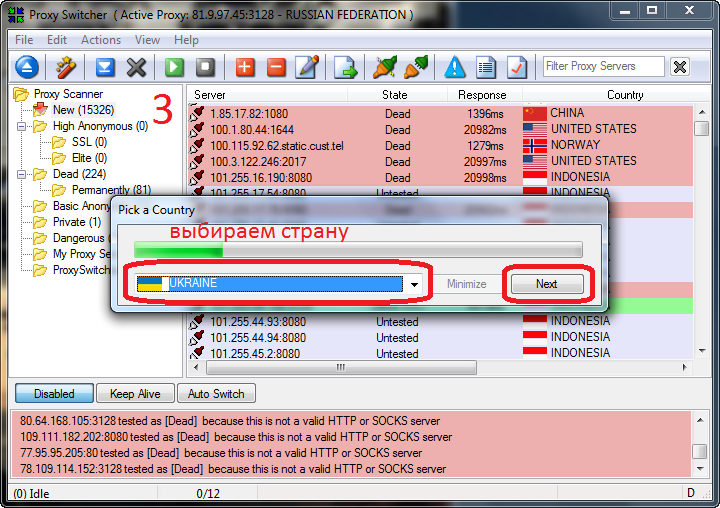Collapse the Dead tree node
The height and width of the screenshot is (508, 720).
coord(22,174)
